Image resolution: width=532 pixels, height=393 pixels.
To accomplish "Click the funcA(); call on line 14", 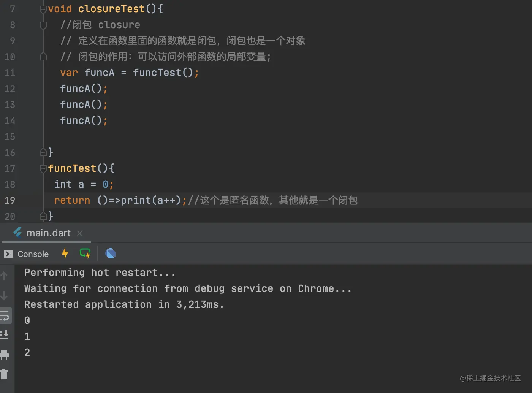I will pos(84,120).
